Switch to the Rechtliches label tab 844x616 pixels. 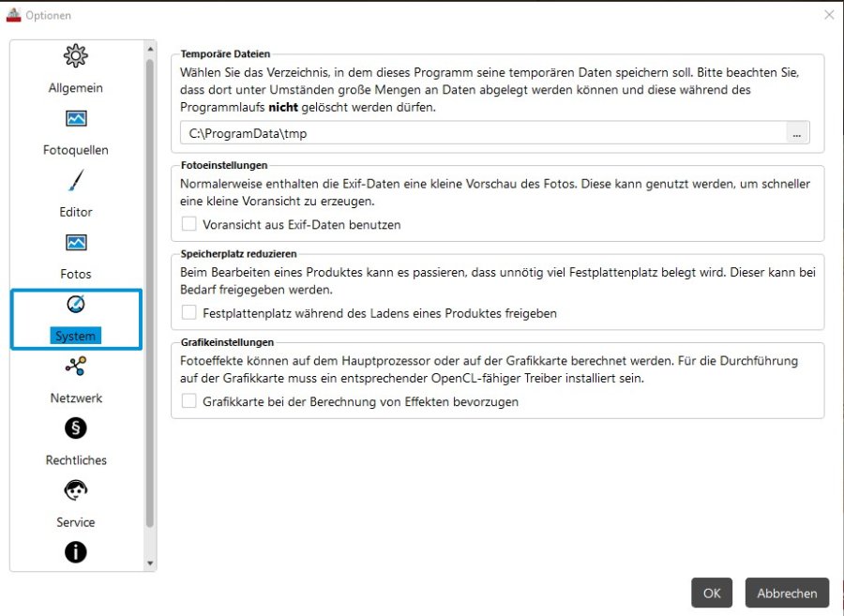tap(76, 460)
